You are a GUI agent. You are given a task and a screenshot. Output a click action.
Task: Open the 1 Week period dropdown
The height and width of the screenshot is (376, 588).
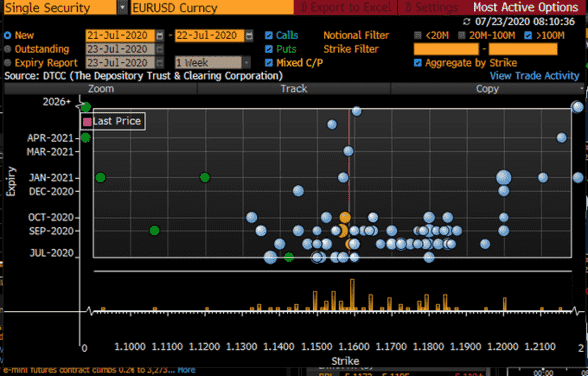coord(246,63)
